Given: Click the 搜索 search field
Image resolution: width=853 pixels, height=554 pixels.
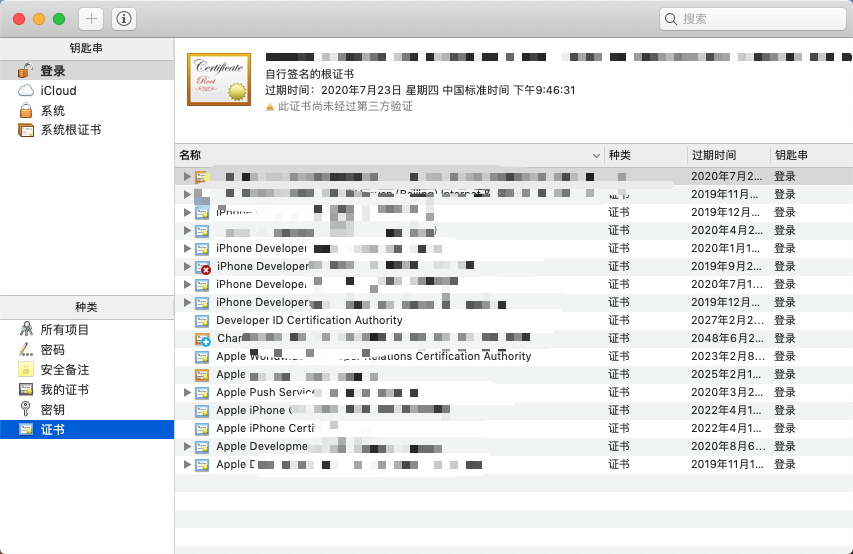Looking at the screenshot, I should pos(753,19).
